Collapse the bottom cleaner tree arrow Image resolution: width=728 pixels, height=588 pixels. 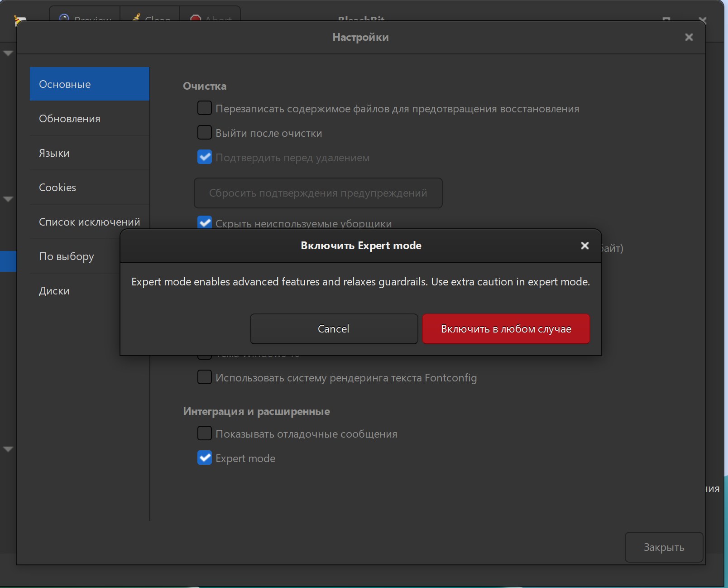tap(8, 449)
